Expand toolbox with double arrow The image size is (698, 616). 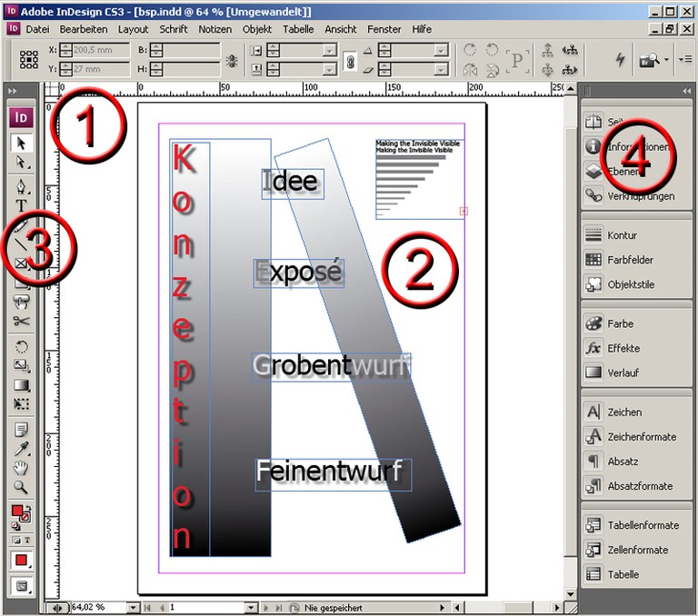point(13,91)
